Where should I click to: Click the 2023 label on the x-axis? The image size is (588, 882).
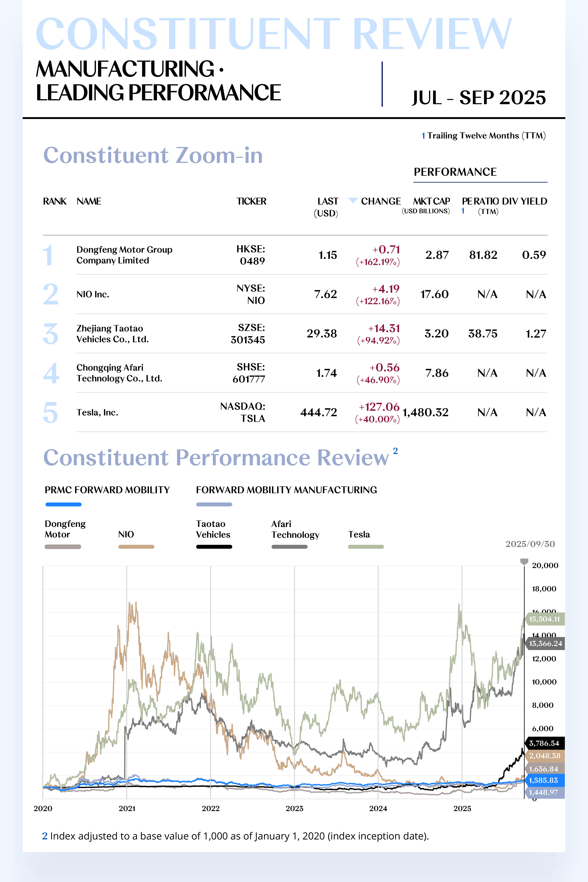click(294, 808)
